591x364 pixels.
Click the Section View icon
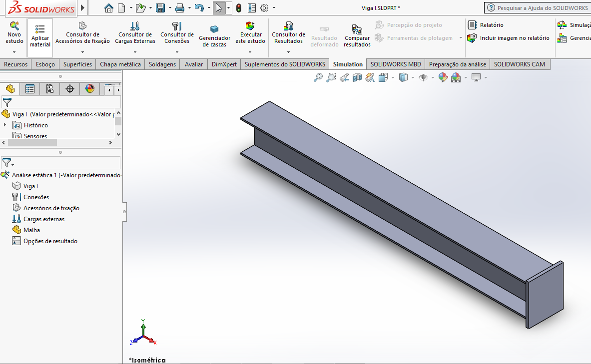click(x=357, y=77)
